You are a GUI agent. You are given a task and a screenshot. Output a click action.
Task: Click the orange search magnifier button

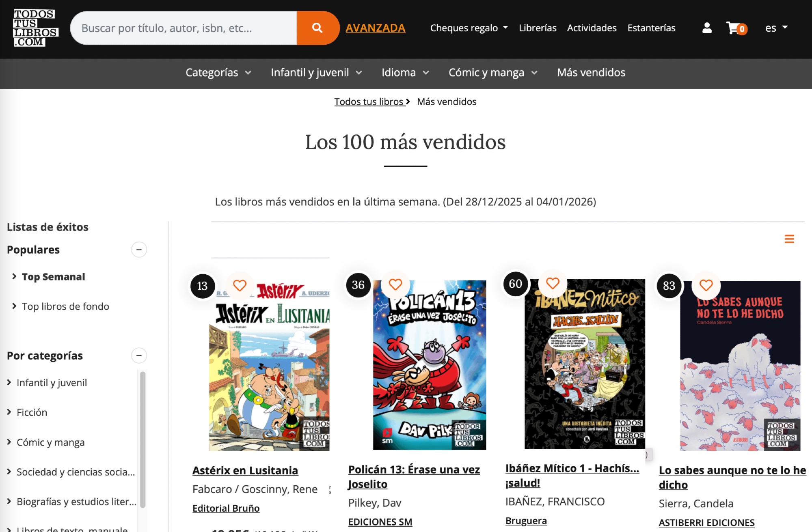[x=317, y=28]
